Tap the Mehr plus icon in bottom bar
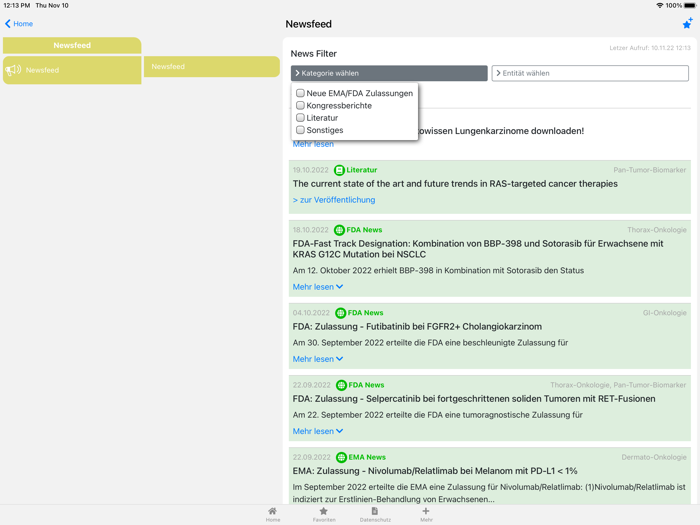This screenshot has width=700, height=525. tap(426, 513)
